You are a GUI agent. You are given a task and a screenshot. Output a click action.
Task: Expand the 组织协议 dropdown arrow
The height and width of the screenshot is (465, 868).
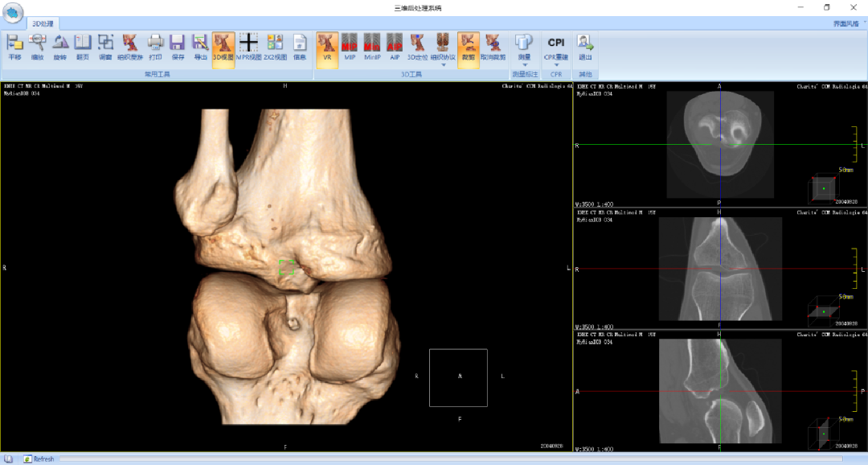click(x=443, y=65)
